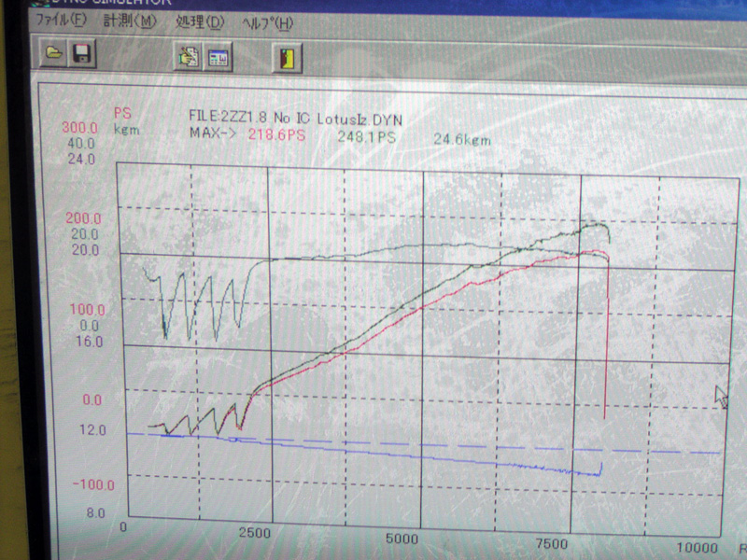Click the graph window toolbar icon
Image resolution: width=747 pixels, height=560 pixels.
[218, 58]
